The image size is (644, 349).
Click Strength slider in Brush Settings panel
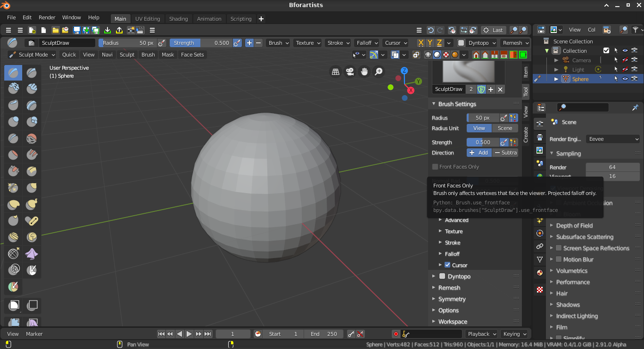click(483, 142)
